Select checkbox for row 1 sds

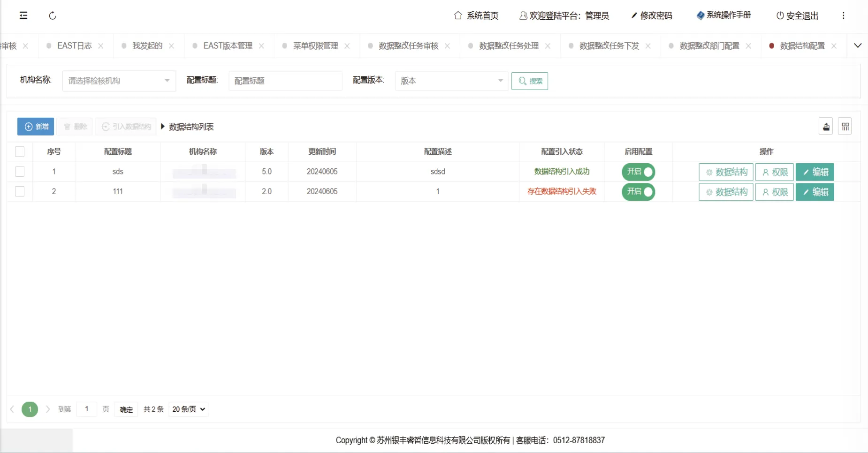(x=20, y=172)
